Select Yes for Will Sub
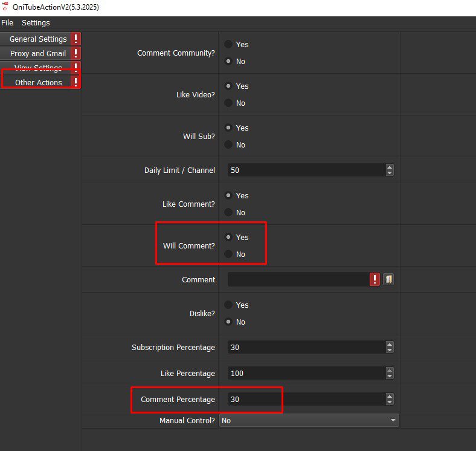Screen dimensions: 476x451 tap(236, 128)
